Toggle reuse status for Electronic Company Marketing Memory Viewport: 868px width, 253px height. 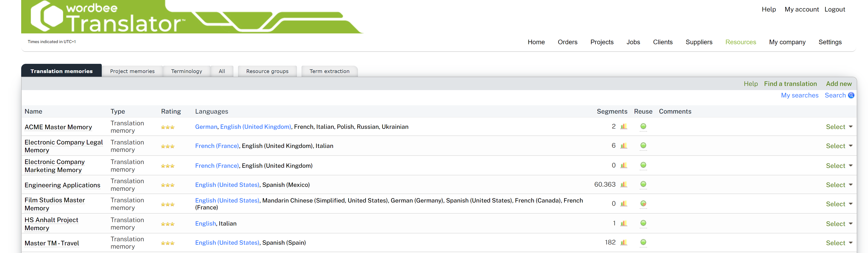(x=643, y=165)
